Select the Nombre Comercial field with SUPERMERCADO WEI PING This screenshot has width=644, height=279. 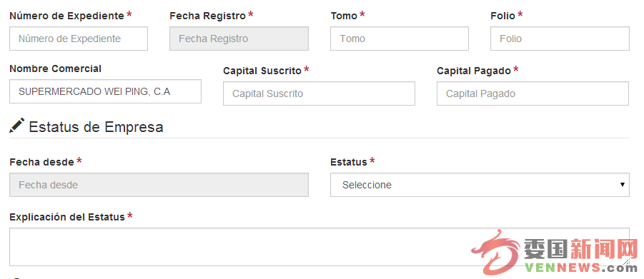[x=105, y=91]
